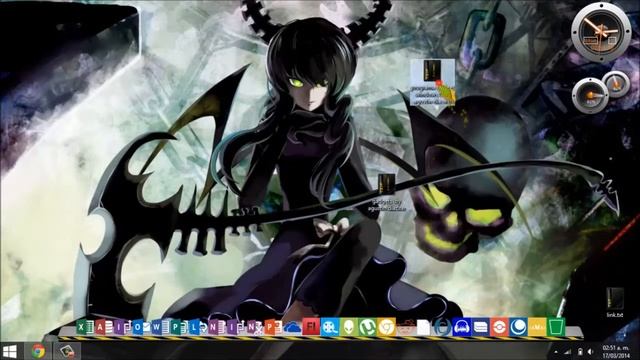
Task: Launch Excel from the dock
Action: click(85, 327)
